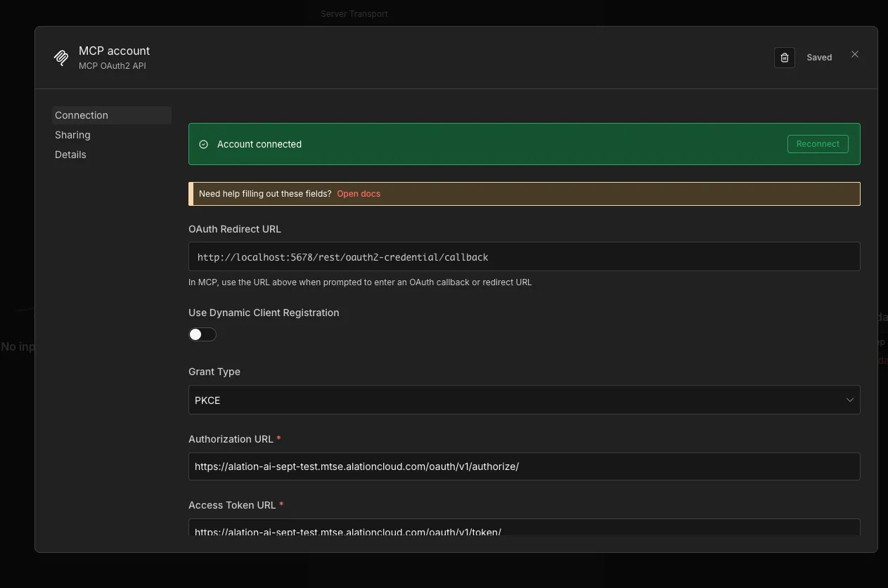Open the Grant Type dropdown showing PKCE

point(524,399)
